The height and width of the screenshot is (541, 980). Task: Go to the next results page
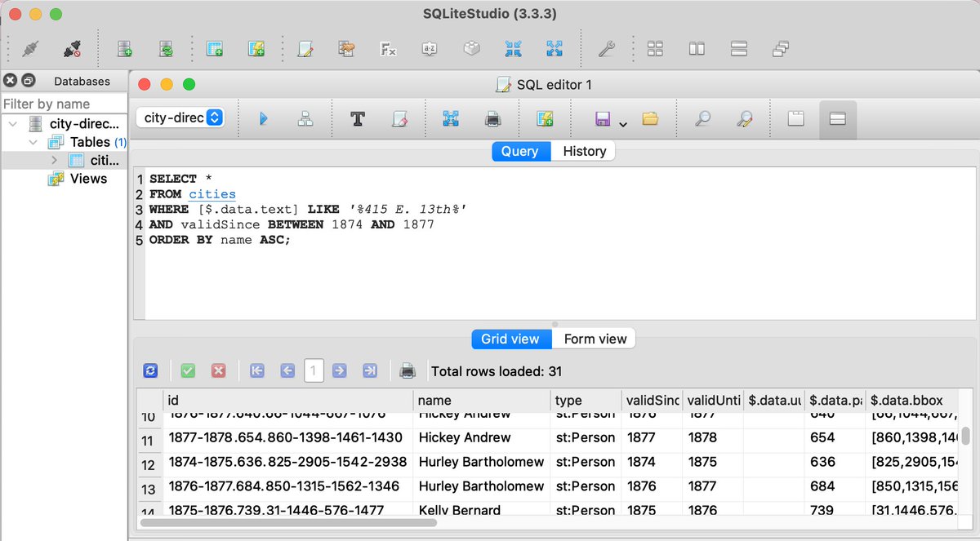point(340,370)
